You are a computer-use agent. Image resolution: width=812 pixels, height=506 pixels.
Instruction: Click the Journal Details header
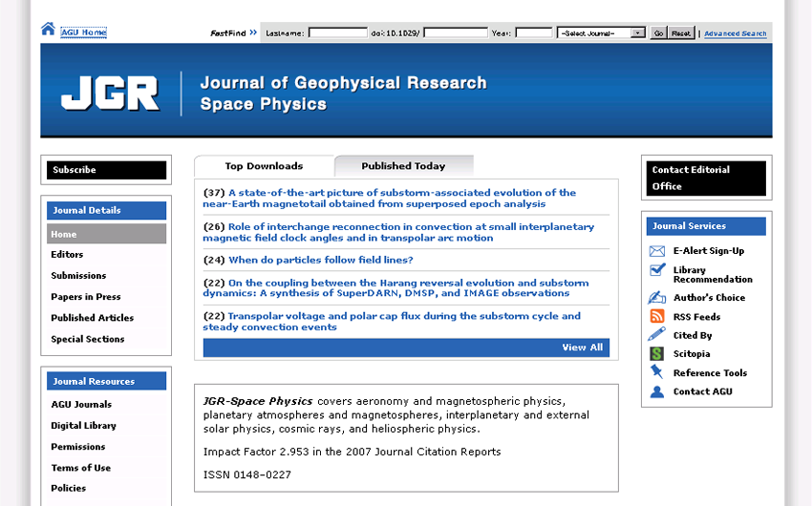coord(107,210)
